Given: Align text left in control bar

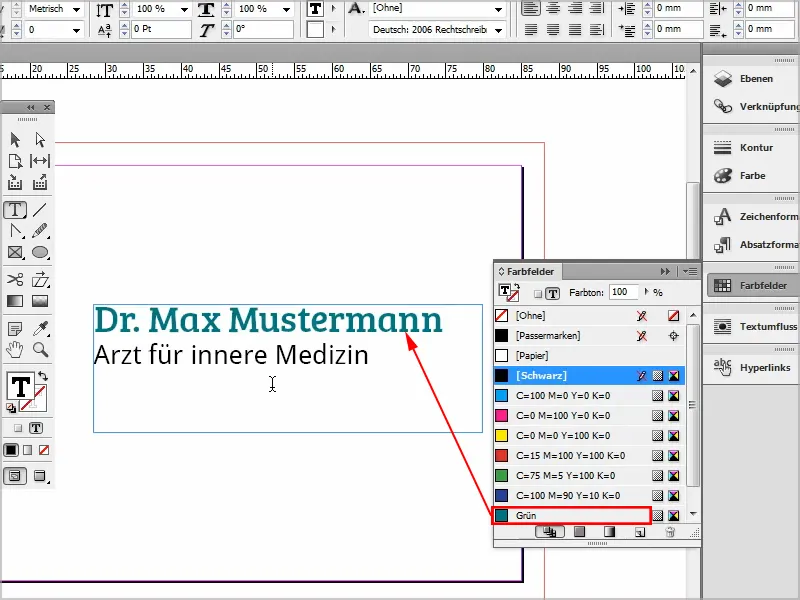Looking at the screenshot, I should pos(531,9).
